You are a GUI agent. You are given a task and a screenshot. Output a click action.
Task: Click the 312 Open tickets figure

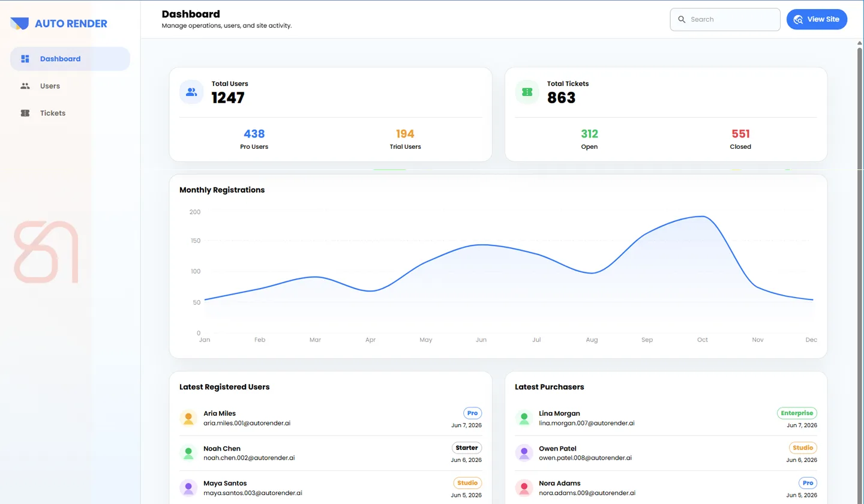[589, 134]
